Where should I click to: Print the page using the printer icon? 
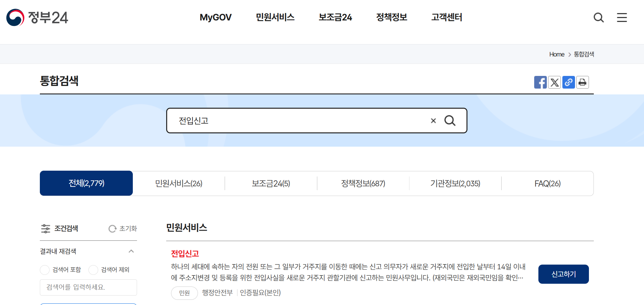click(582, 82)
